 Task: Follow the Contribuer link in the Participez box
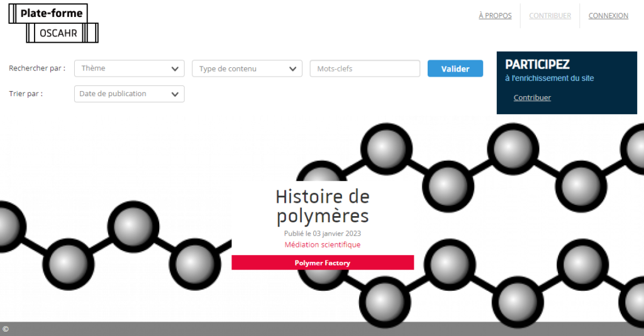[532, 97]
